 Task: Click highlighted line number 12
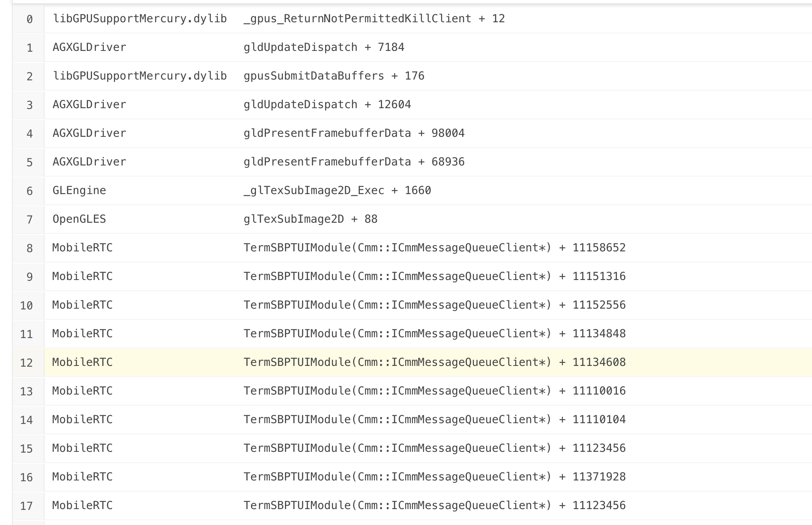click(x=26, y=363)
